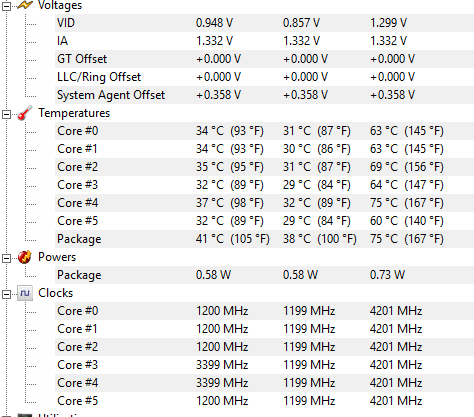The image size is (474, 417).
Task: Select the VID voltage row
Action: pos(264,23)
